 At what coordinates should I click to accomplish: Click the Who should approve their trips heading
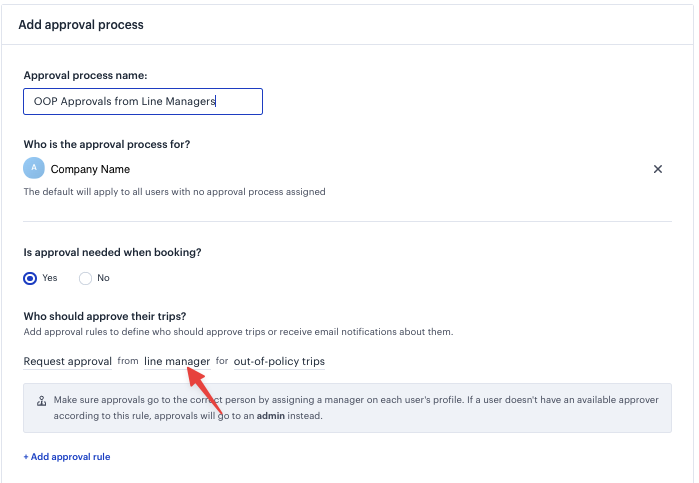click(x=105, y=316)
